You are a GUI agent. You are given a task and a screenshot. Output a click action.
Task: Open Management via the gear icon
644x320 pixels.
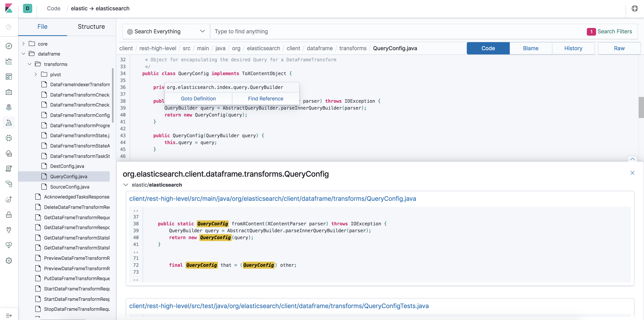click(9, 260)
